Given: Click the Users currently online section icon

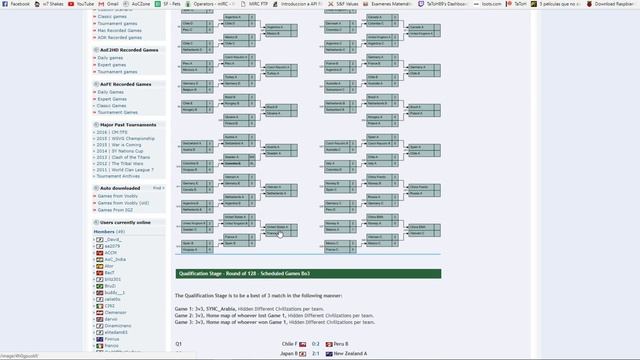Looking at the screenshot, I should (96, 222).
